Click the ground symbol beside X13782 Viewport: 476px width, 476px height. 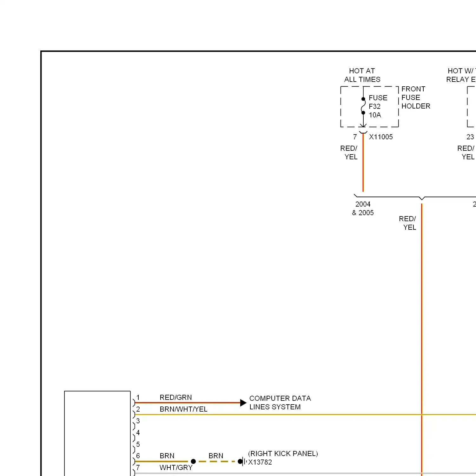tap(242, 461)
